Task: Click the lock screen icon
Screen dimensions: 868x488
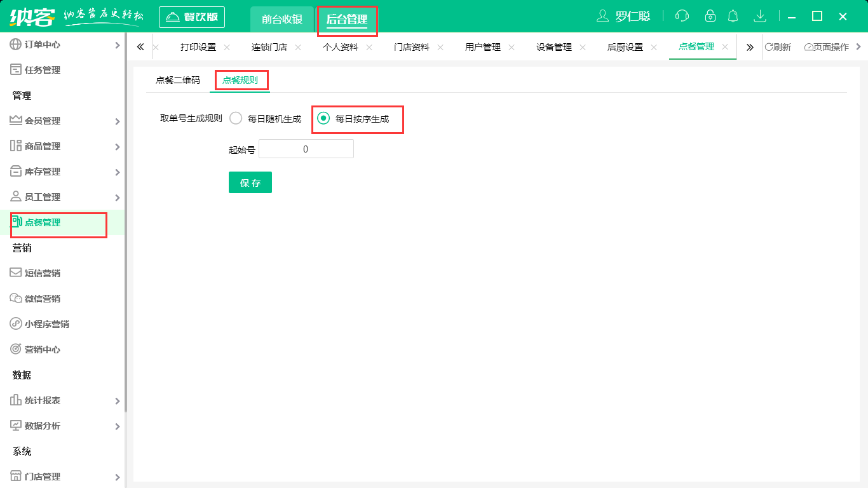Action: click(710, 17)
